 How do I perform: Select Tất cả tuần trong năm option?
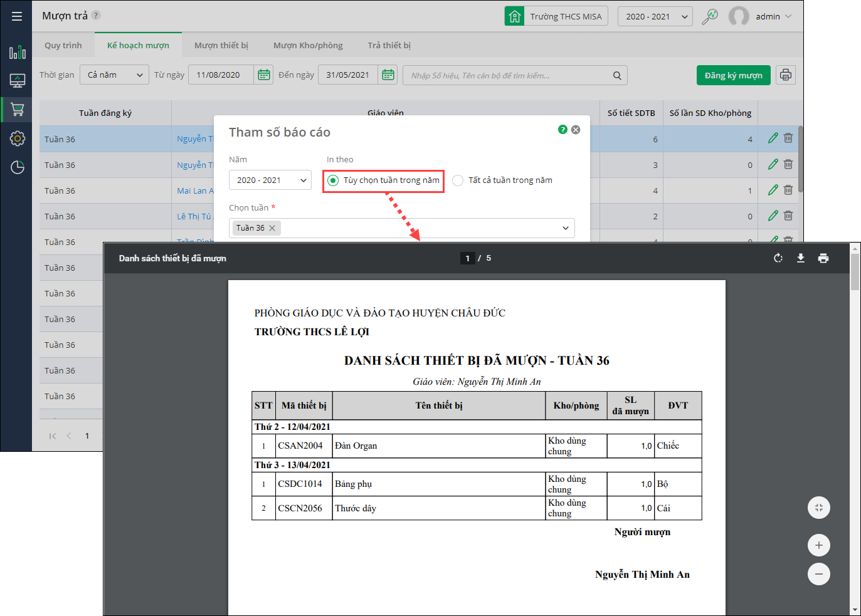[x=458, y=180]
